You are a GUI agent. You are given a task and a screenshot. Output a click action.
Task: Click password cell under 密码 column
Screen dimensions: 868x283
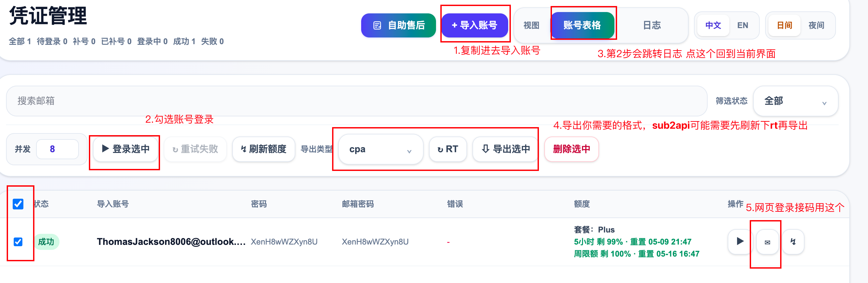point(284,242)
